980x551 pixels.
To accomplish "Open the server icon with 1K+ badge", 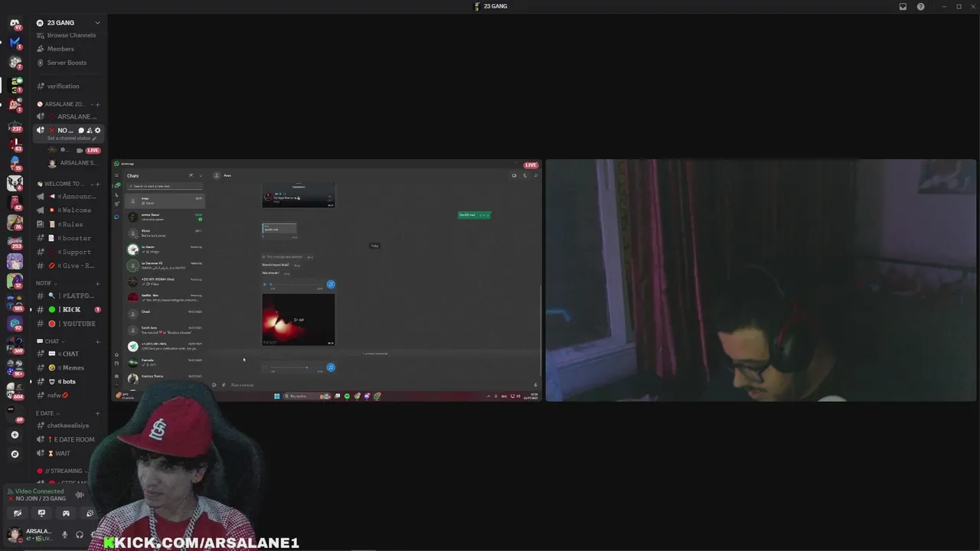I will coord(15,367).
